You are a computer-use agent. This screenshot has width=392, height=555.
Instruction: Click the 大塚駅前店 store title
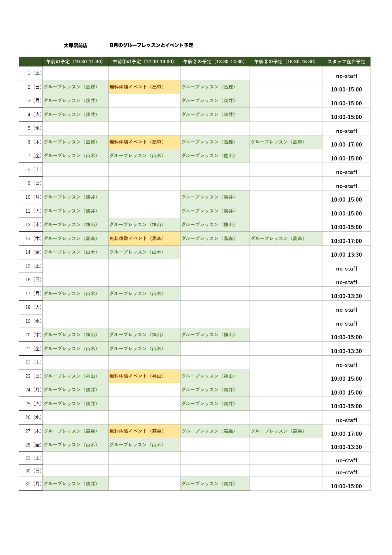click(76, 46)
